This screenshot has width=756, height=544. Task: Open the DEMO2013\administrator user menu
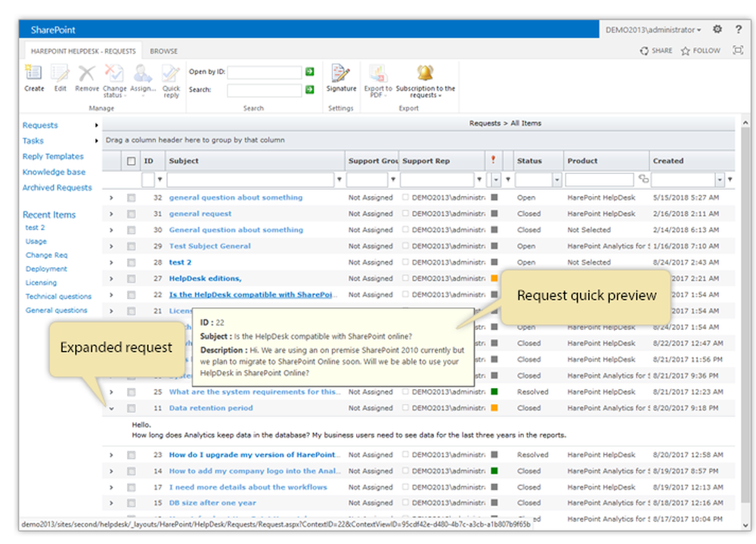click(653, 30)
